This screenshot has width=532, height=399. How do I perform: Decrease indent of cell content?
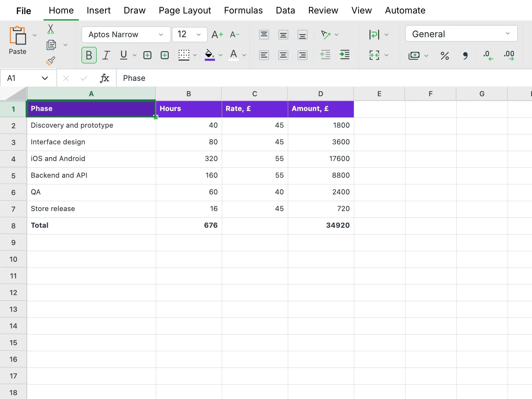pos(325,55)
